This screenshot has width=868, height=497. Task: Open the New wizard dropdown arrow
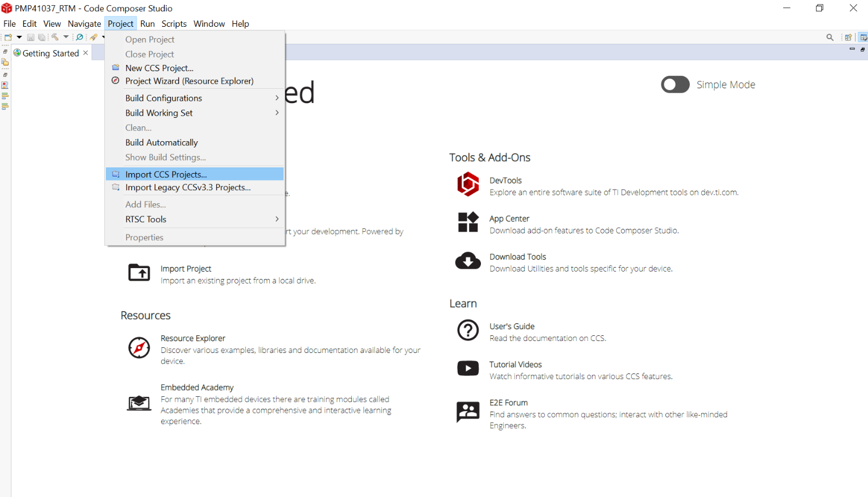point(19,37)
